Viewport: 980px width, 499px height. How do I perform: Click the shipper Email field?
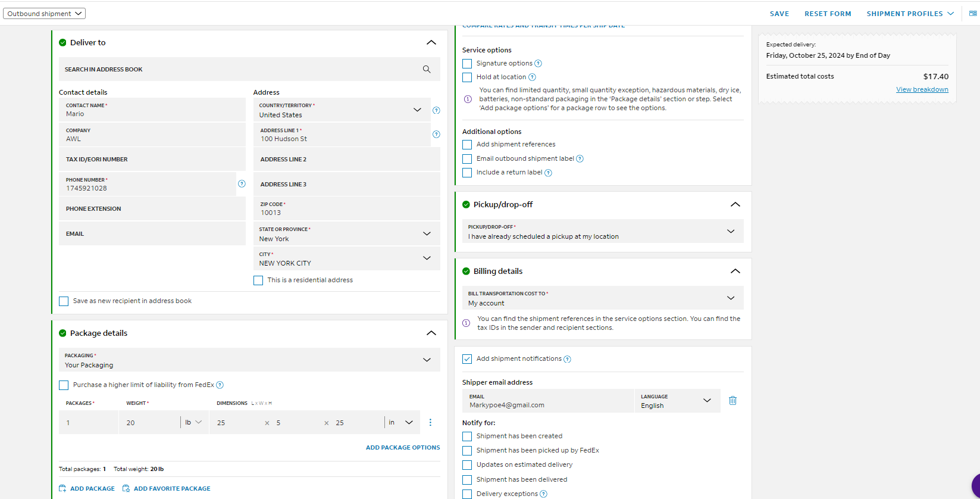548,401
